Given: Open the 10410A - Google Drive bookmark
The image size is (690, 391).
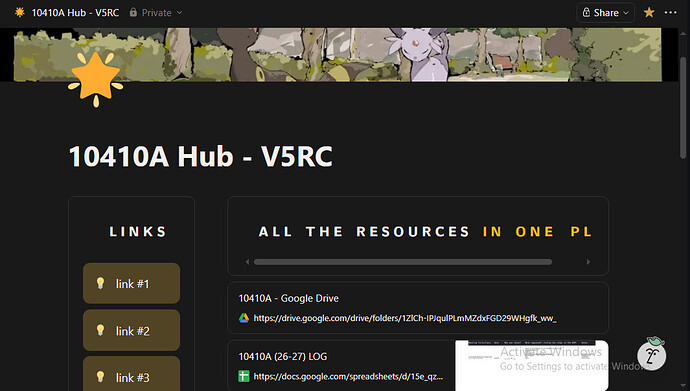Looking at the screenshot, I should (x=418, y=308).
